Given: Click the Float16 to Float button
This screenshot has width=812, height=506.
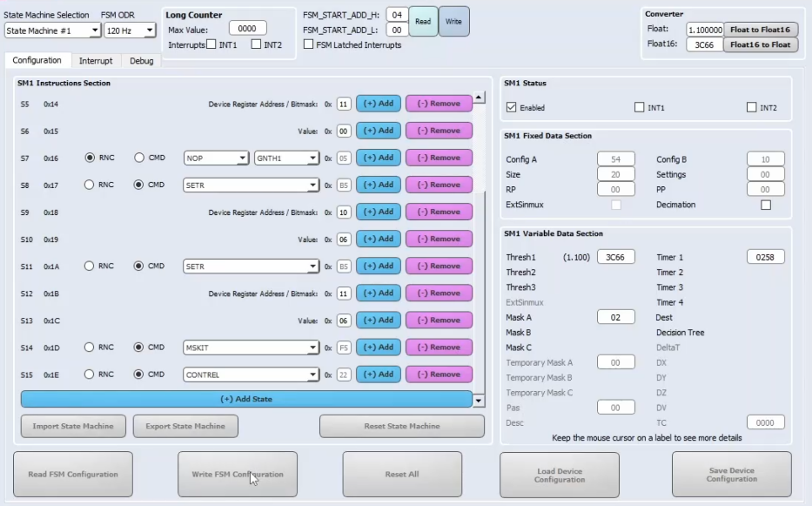Looking at the screenshot, I should coord(760,44).
